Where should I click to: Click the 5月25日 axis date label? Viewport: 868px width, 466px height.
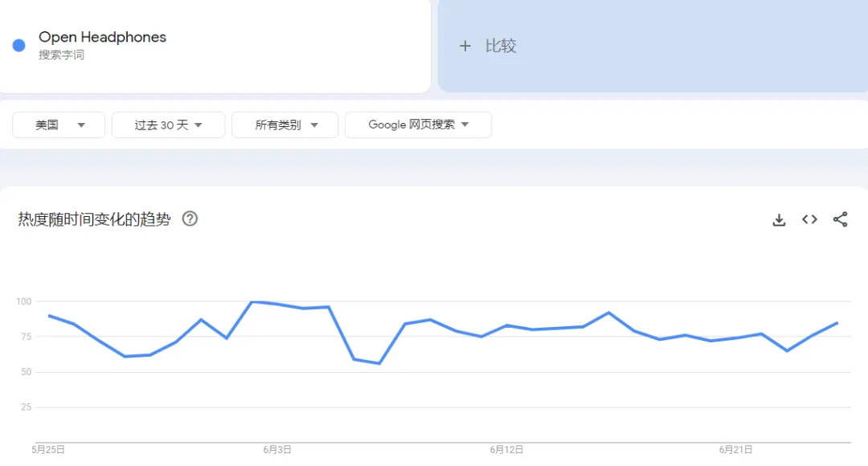click(x=48, y=450)
